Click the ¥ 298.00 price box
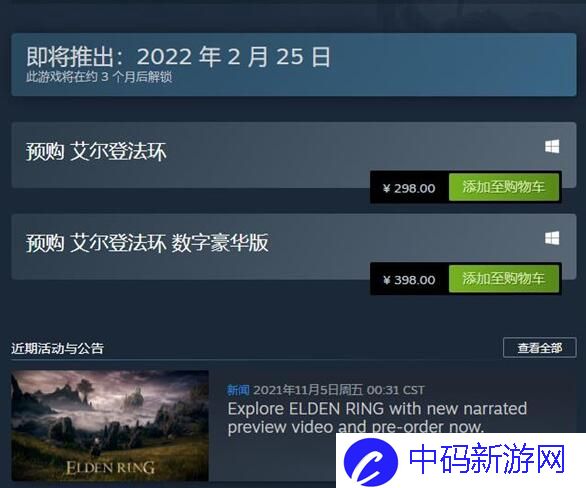The image size is (586, 488). tap(409, 188)
